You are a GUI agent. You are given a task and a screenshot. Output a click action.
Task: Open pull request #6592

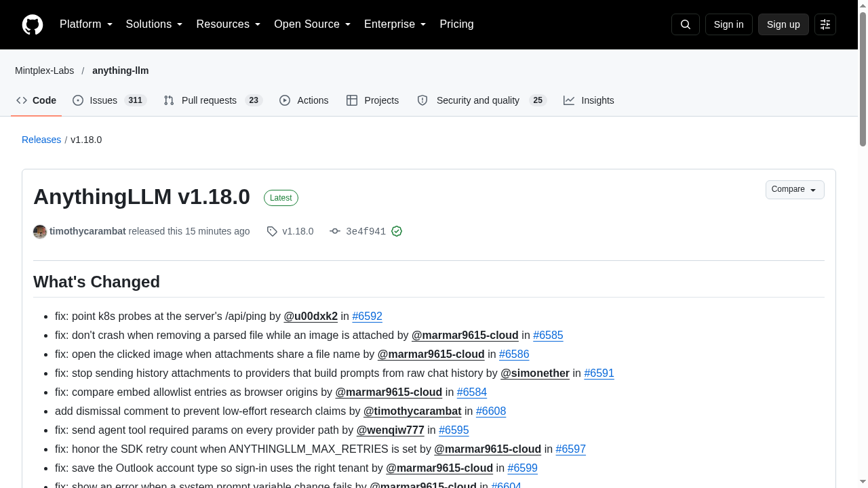[368, 317]
